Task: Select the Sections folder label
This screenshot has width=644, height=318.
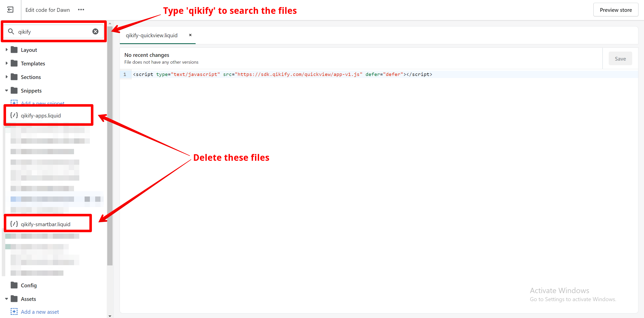Action: point(31,77)
